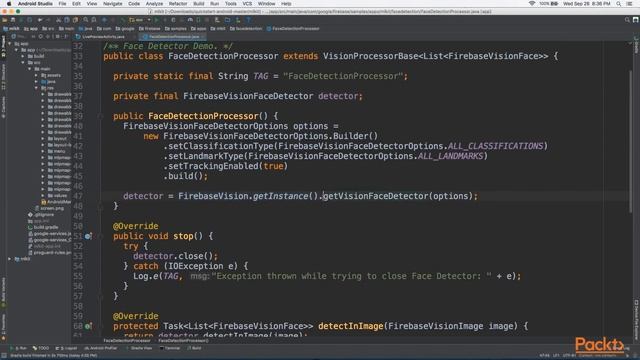Open the Build tool window button

pos(194,348)
